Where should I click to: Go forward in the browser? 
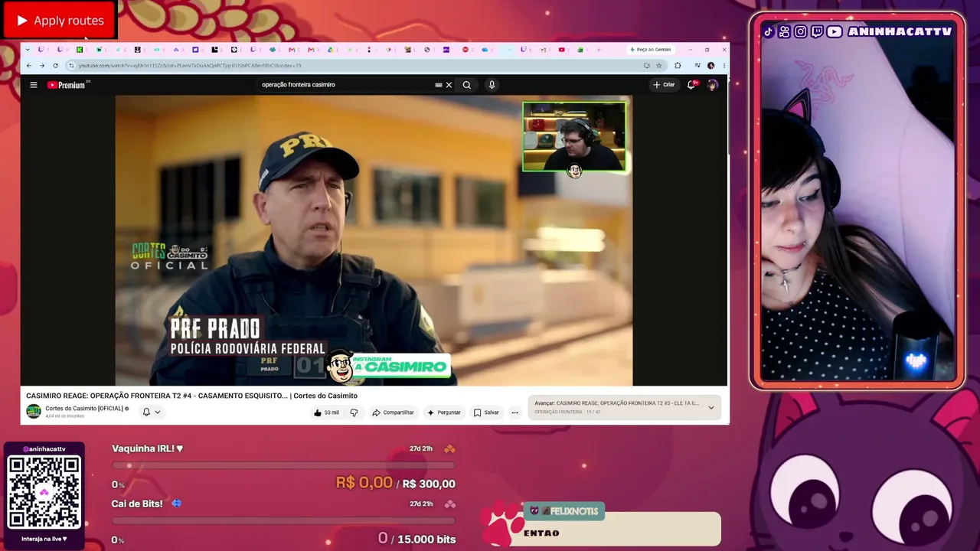42,66
